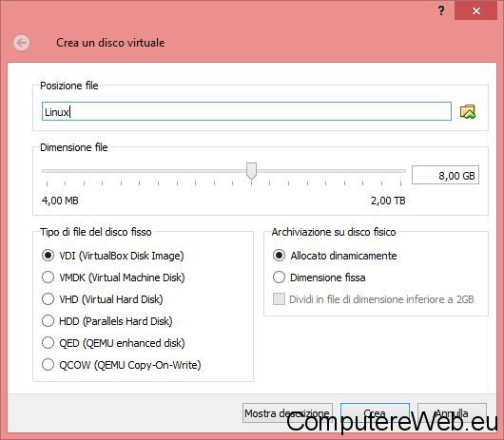Click the help question mark icon

441,10
